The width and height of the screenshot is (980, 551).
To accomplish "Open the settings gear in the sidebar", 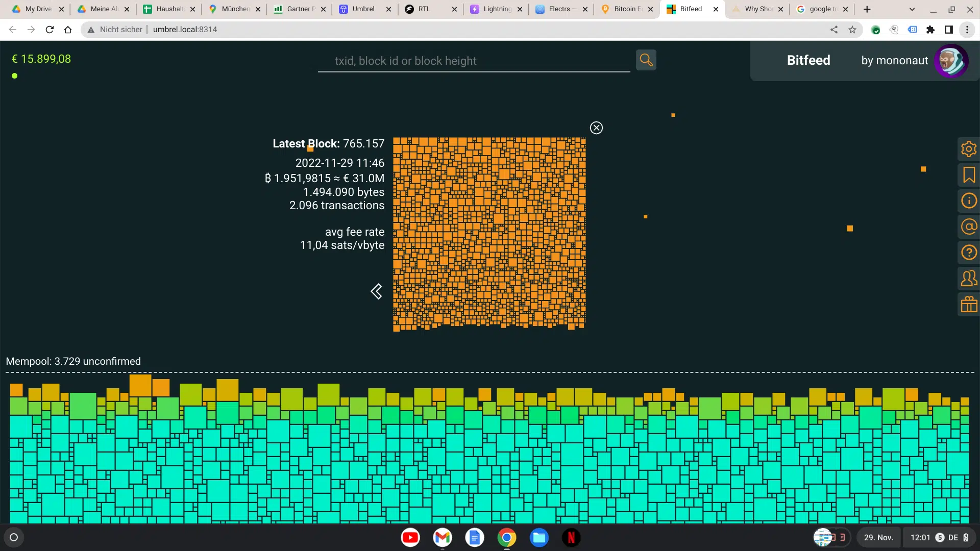I will coord(968,149).
